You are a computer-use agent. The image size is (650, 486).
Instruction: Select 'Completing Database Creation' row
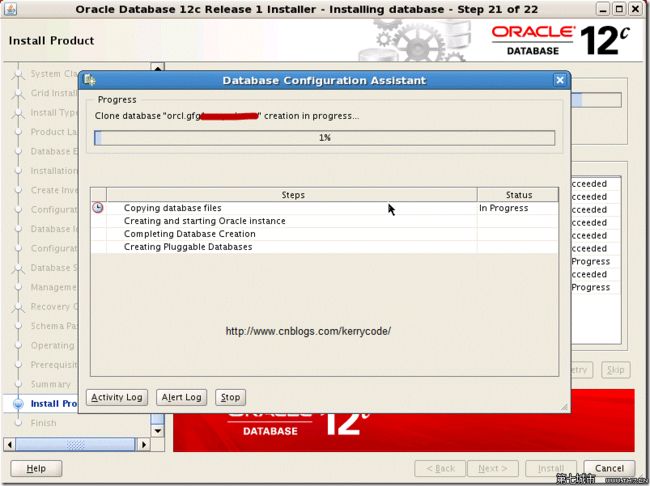(x=324, y=234)
